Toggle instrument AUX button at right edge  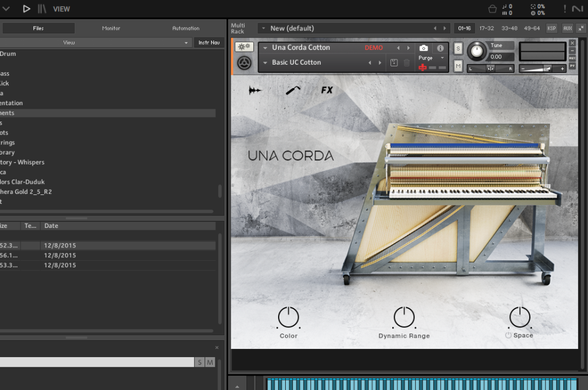572,58
